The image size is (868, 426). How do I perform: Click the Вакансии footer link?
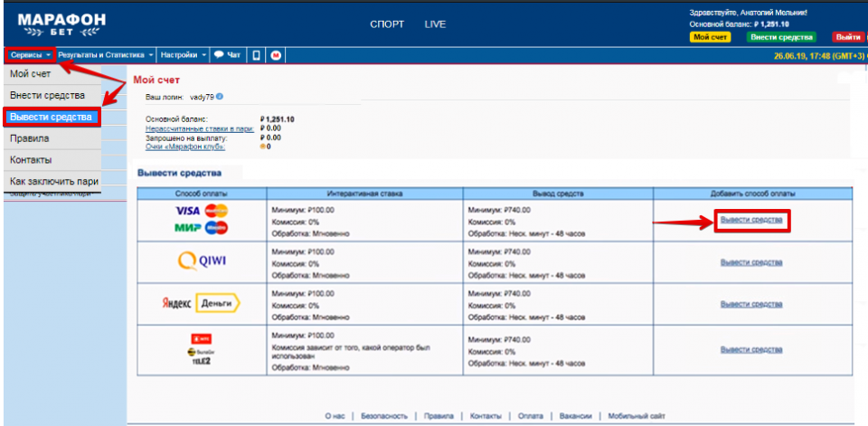click(576, 416)
